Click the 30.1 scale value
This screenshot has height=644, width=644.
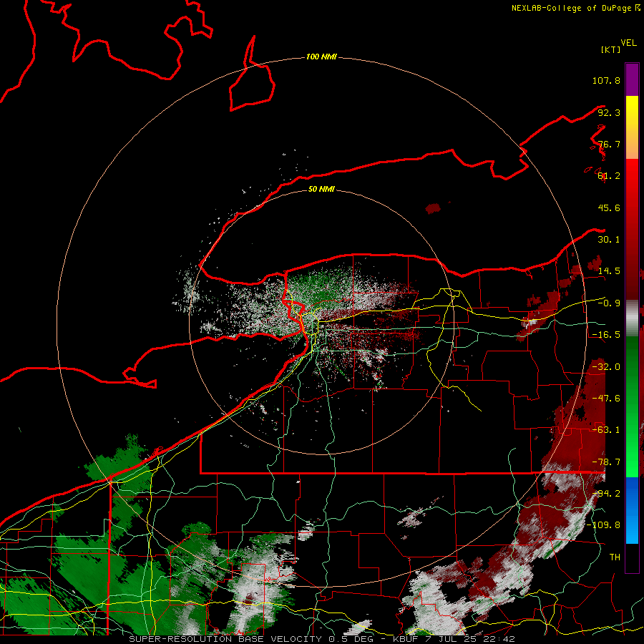(609, 240)
